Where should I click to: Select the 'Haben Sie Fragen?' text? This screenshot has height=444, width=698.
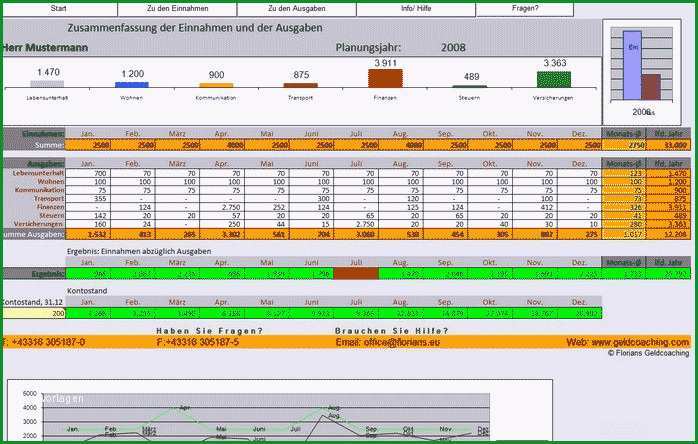[x=209, y=331]
